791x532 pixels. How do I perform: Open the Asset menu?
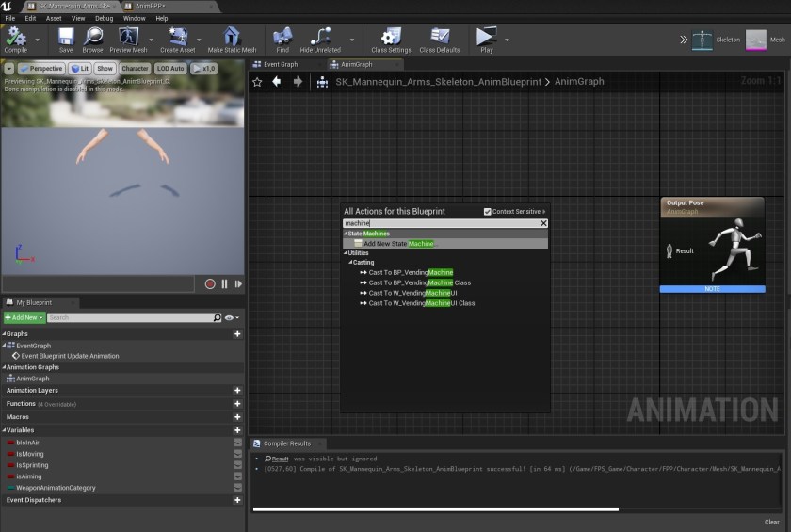(54, 18)
